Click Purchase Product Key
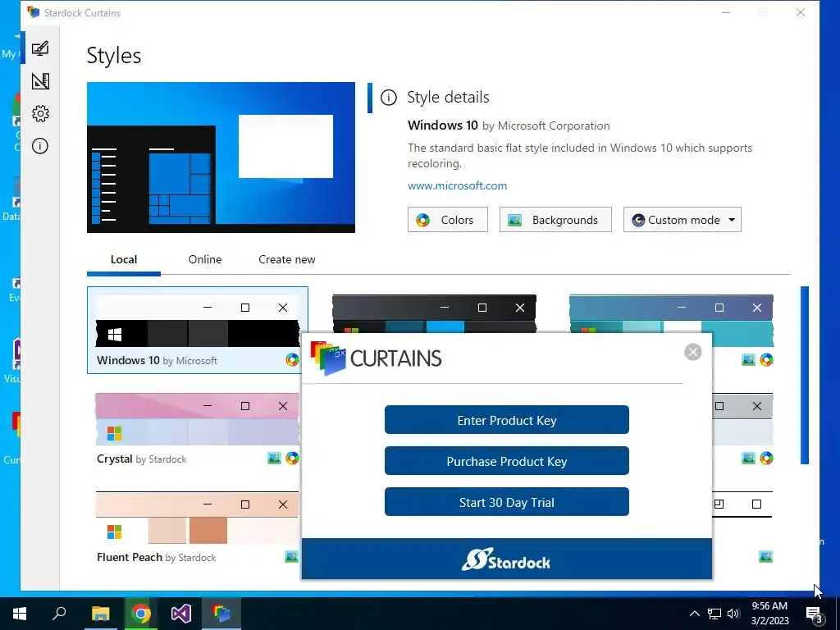This screenshot has width=840, height=630. [506, 461]
